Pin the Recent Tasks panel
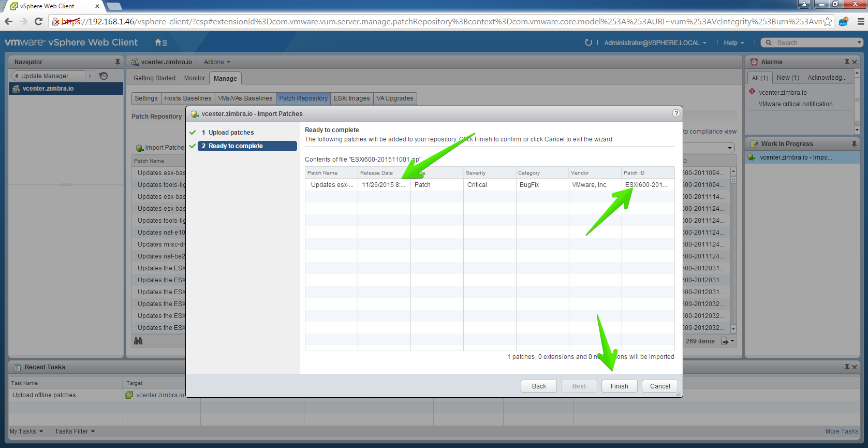 [847, 367]
